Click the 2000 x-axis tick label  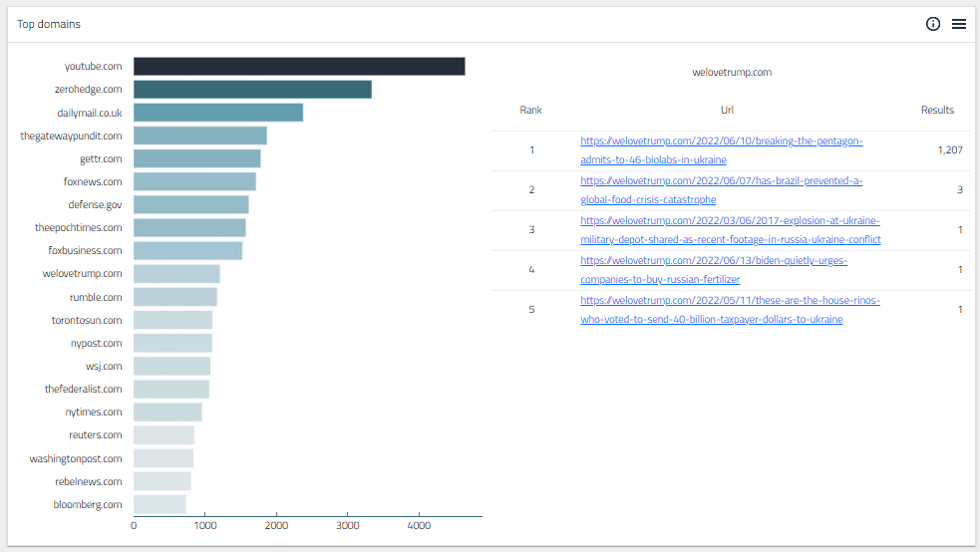click(276, 526)
